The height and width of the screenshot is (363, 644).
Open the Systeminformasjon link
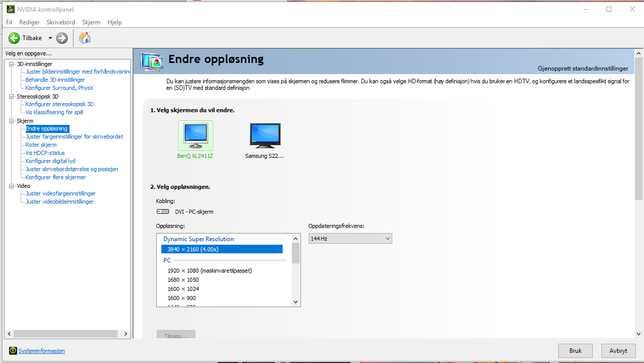pos(42,351)
